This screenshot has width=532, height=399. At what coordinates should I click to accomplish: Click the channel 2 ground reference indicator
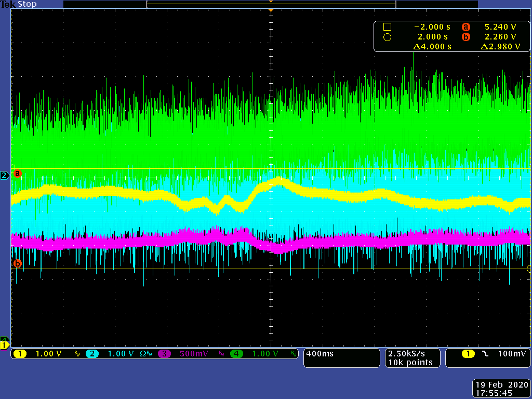pos(5,176)
